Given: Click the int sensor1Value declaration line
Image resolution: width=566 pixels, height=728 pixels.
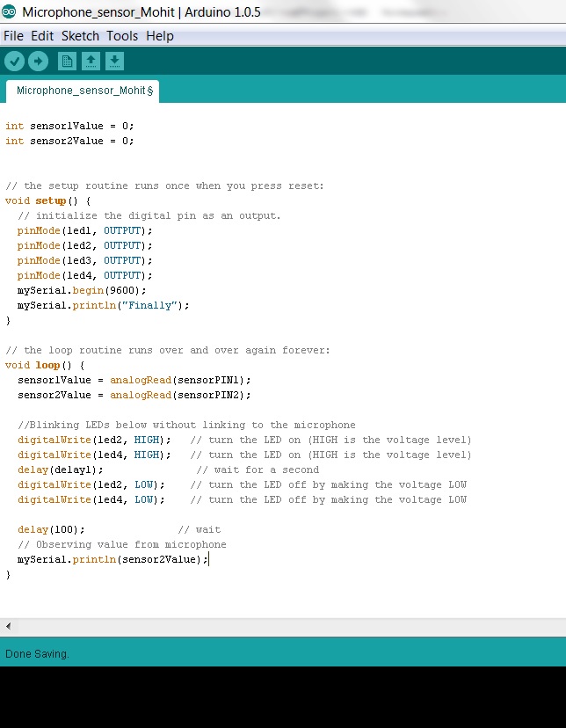Looking at the screenshot, I should (69, 126).
